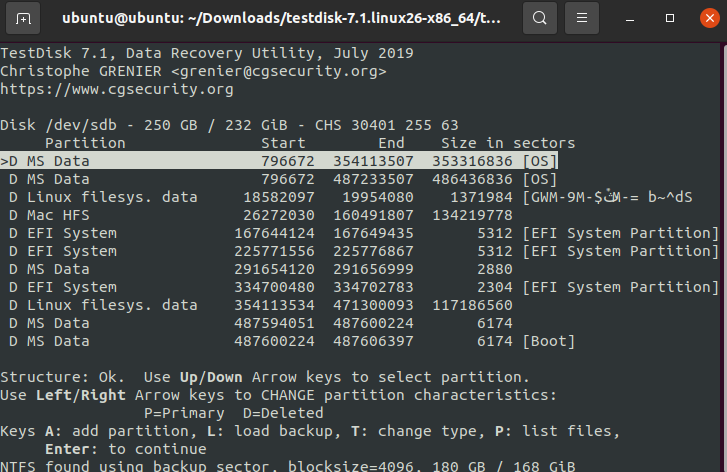This screenshot has height=472, width=727.
Task: Select the highlighted MS Data row ending 354113507
Action: [279, 161]
